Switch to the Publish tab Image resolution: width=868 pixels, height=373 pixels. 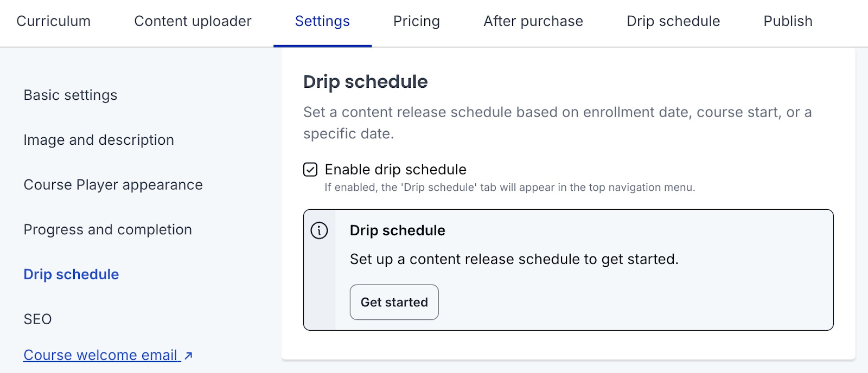click(788, 21)
